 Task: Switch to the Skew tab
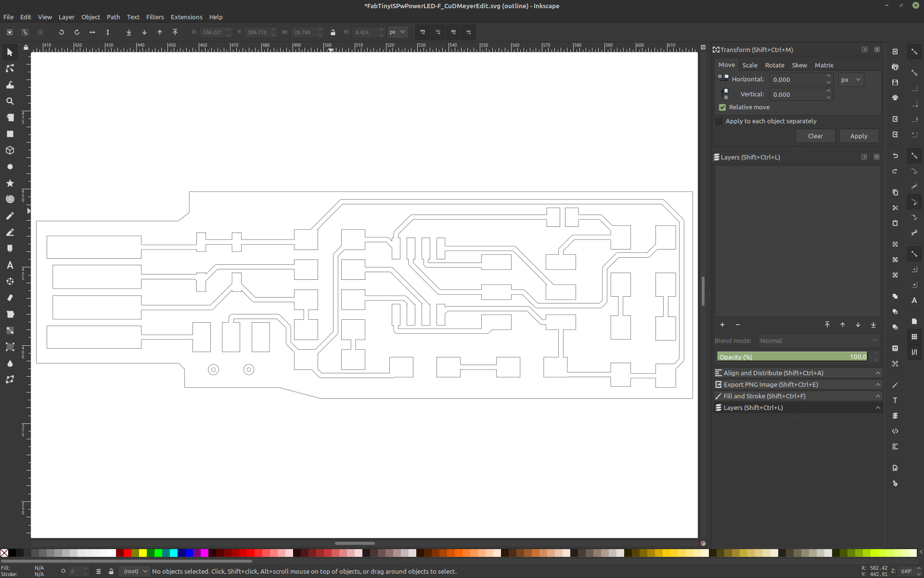pyautogui.click(x=799, y=65)
